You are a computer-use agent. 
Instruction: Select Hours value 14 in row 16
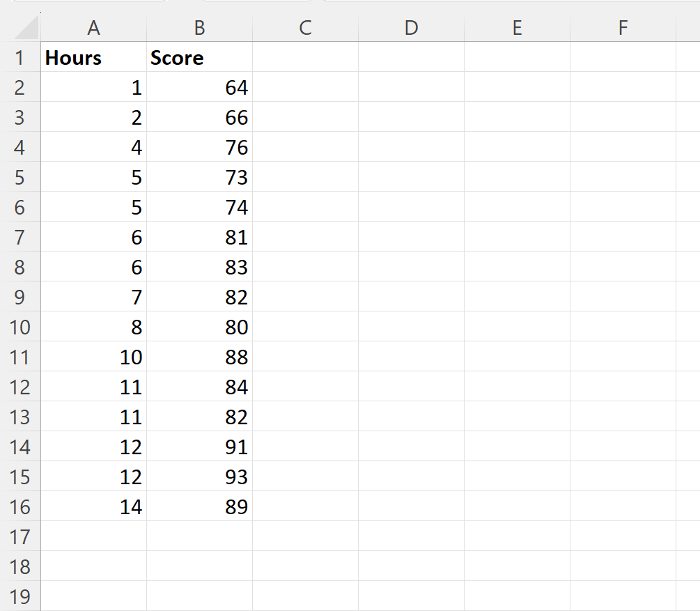[x=94, y=506]
